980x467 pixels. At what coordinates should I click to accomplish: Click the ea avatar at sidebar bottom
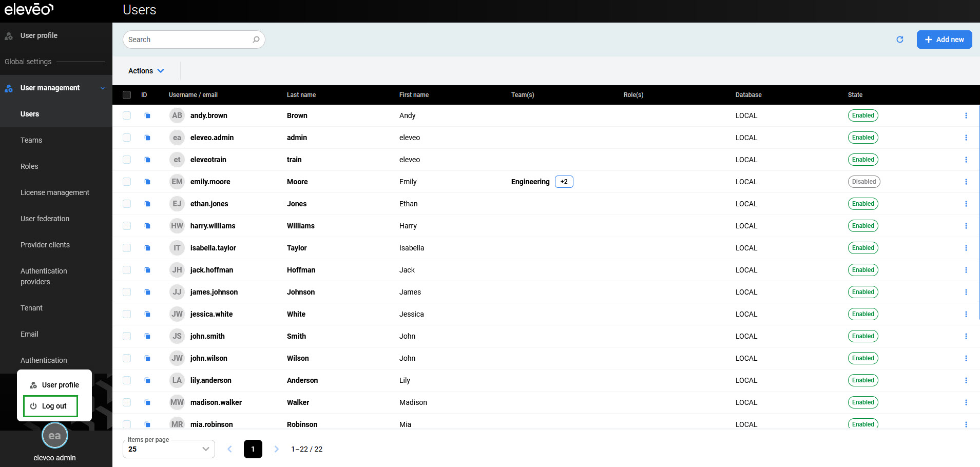click(54, 436)
